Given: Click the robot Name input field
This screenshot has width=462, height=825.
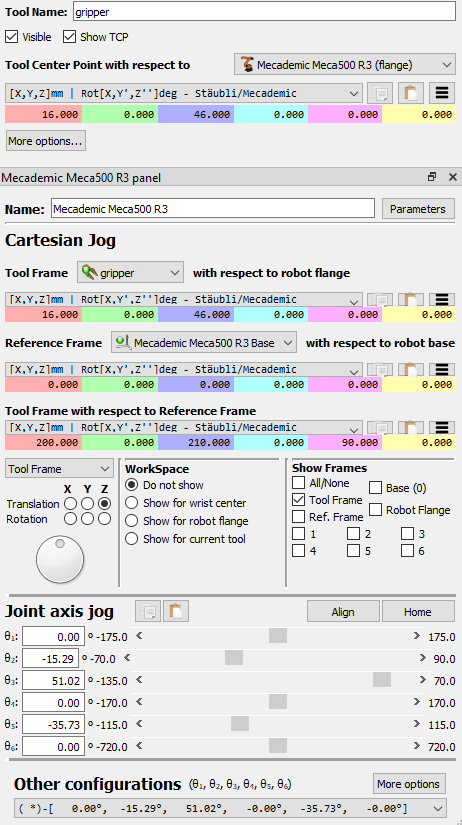Looking at the screenshot, I should click(213, 209).
